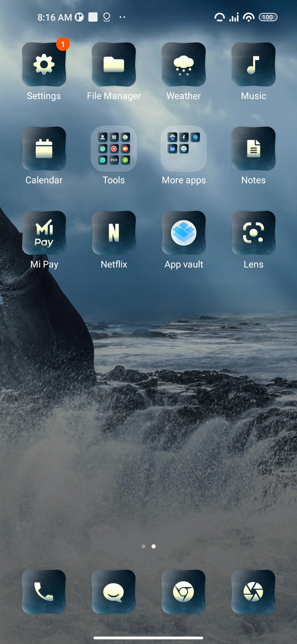Open the Camera app in dock
The image size is (297, 644).
point(254,592)
